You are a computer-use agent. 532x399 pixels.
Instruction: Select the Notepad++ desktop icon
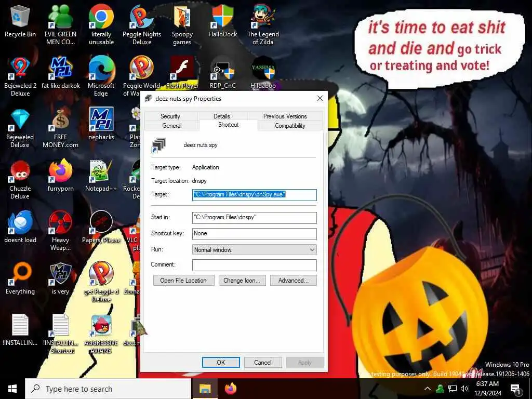[x=101, y=176]
